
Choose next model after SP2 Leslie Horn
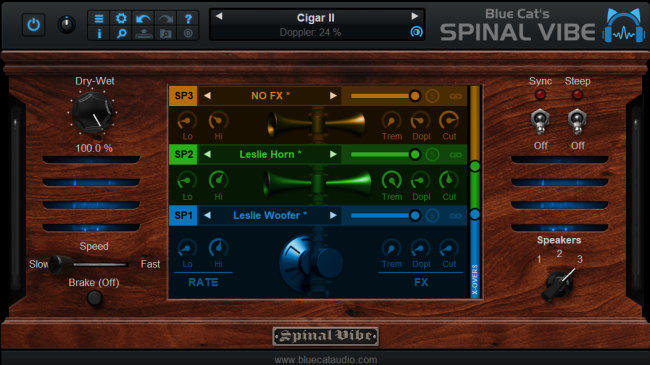point(333,154)
